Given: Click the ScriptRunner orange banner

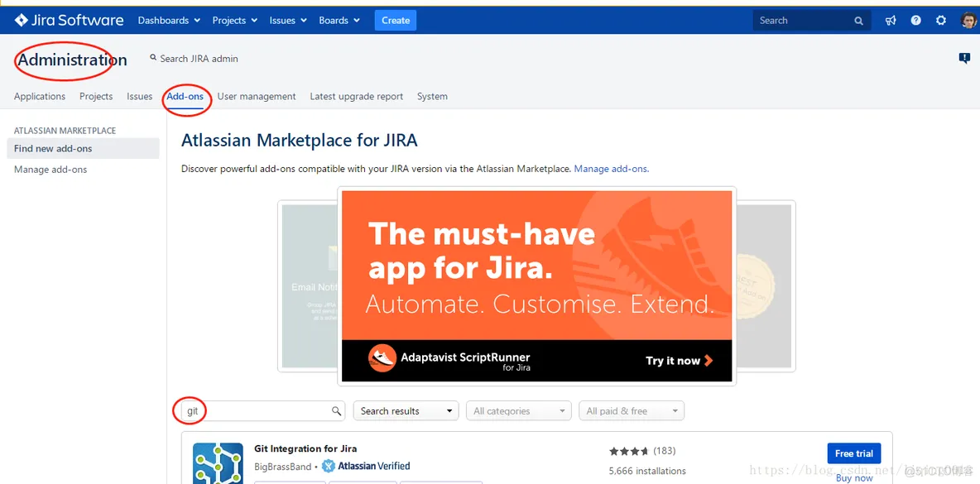Looking at the screenshot, I should [x=537, y=286].
